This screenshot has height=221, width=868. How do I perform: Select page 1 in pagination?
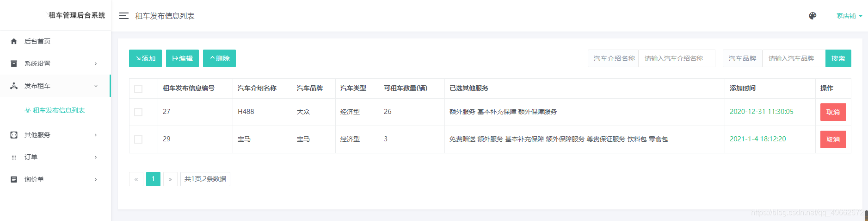[153, 179]
